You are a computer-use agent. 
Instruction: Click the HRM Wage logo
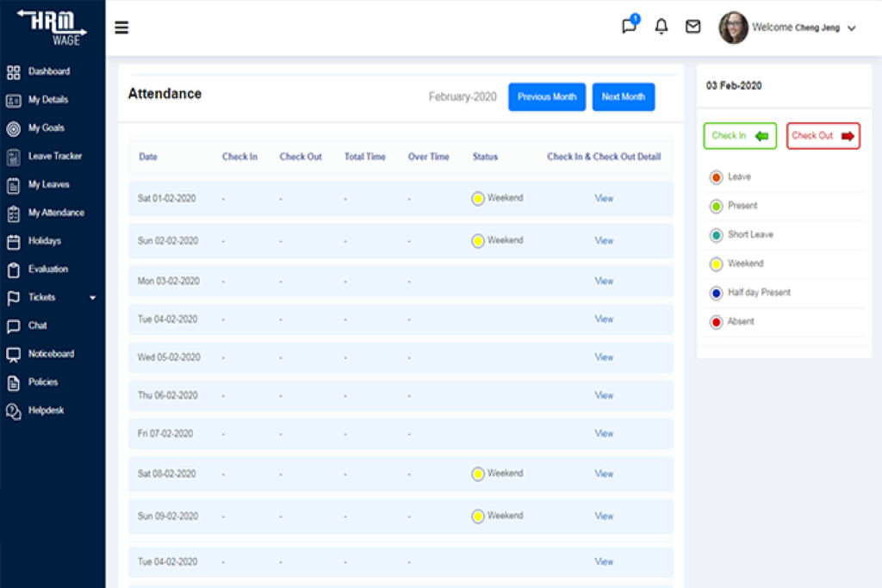53,28
